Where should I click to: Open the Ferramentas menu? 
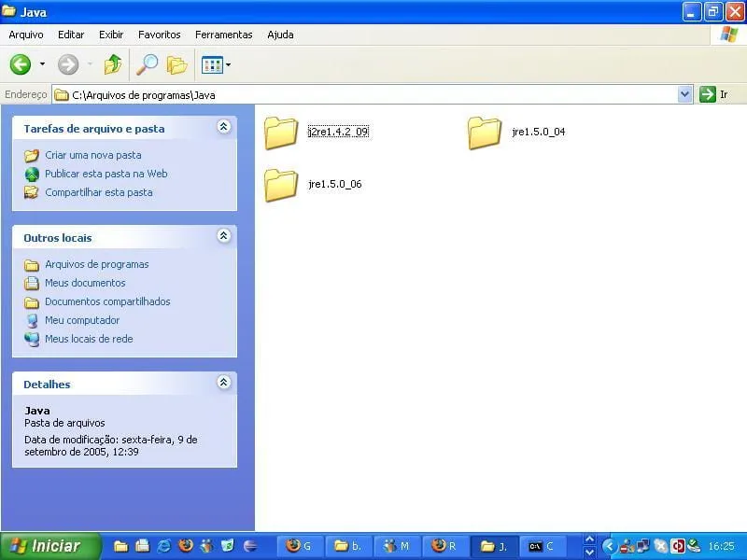(x=223, y=35)
